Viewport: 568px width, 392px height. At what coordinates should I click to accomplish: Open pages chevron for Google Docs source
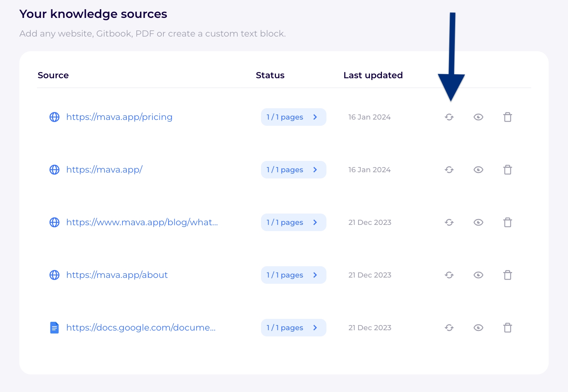pyautogui.click(x=315, y=328)
